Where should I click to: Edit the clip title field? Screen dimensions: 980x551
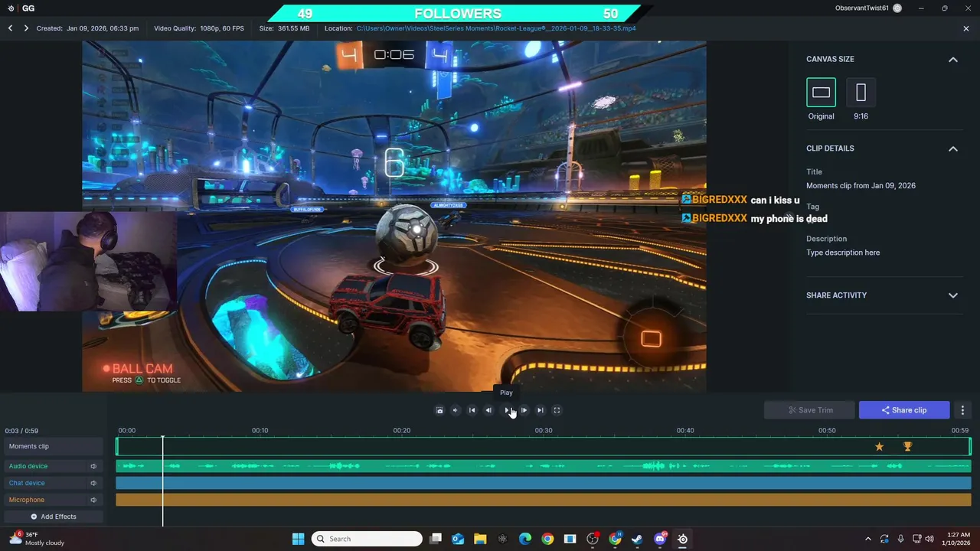point(861,186)
